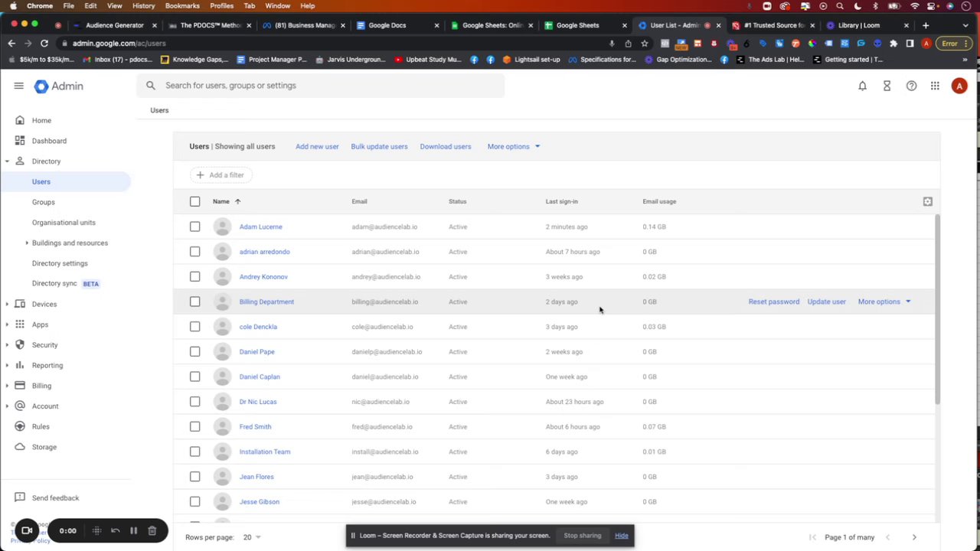
Task: Click the Loom restart recording icon
Action: (115, 530)
